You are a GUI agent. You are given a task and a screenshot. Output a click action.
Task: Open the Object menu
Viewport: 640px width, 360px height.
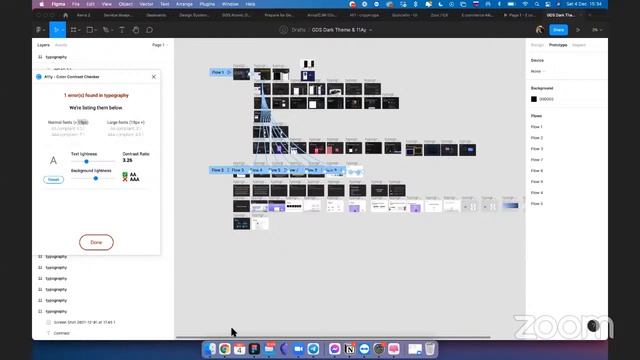126,4
